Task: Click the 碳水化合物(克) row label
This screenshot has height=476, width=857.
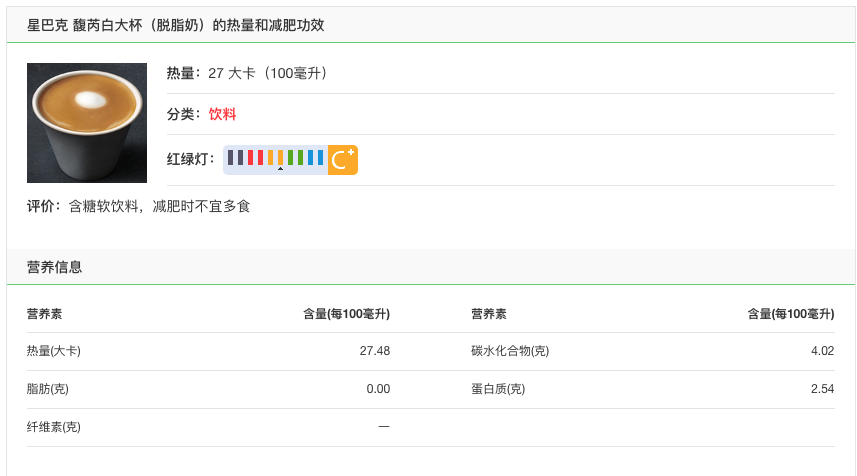Action: point(510,351)
